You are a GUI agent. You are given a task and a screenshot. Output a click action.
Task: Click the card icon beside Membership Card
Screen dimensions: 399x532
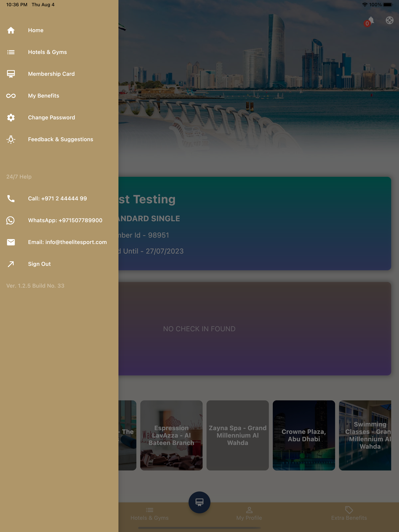11,74
